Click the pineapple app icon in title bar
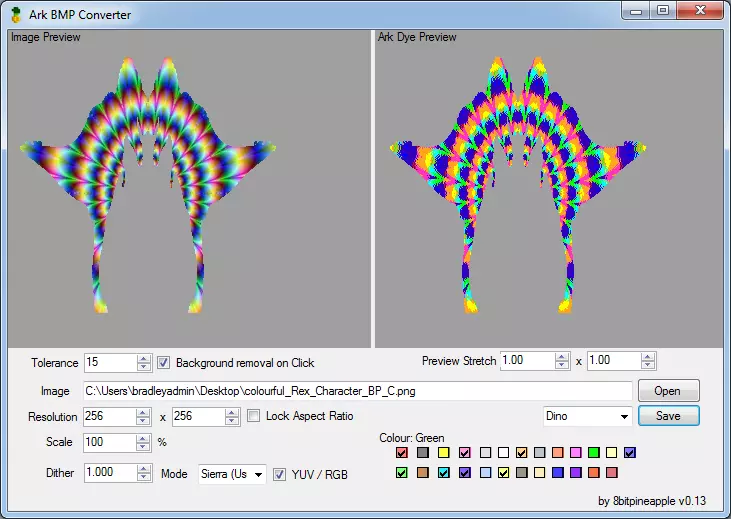The image size is (731, 519). coord(16,15)
